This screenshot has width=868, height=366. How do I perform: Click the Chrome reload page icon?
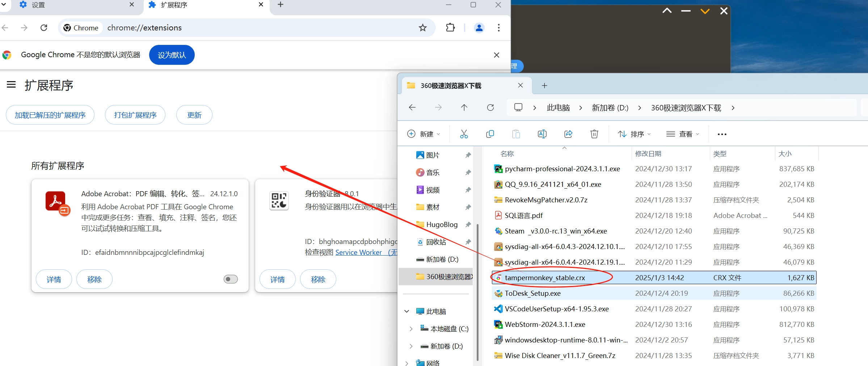[x=44, y=28]
